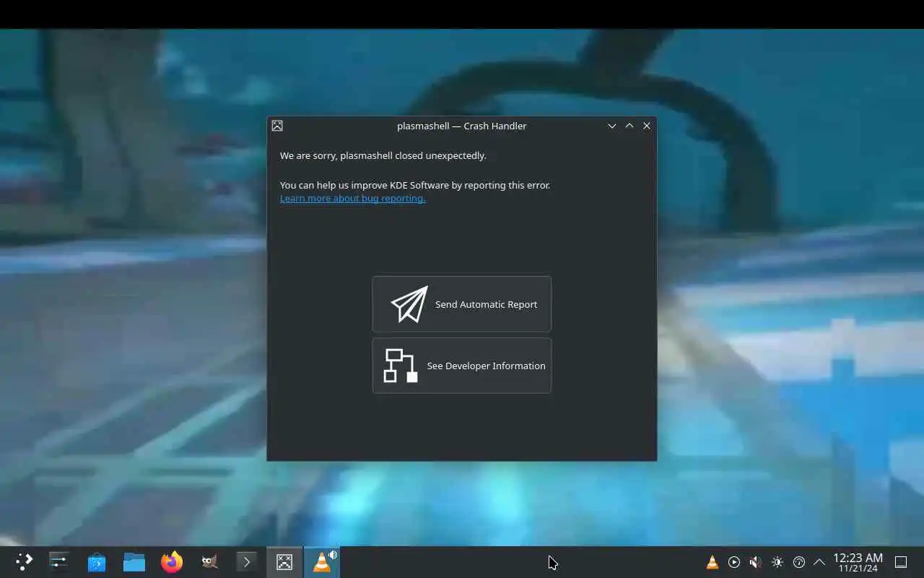Open the clock showing 12:23 AM
This screenshot has height=578, width=924.
(858, 562)
